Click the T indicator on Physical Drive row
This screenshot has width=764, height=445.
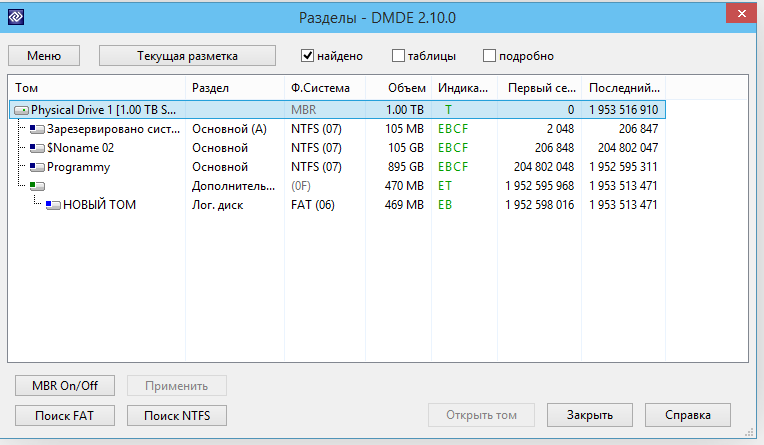448,110
